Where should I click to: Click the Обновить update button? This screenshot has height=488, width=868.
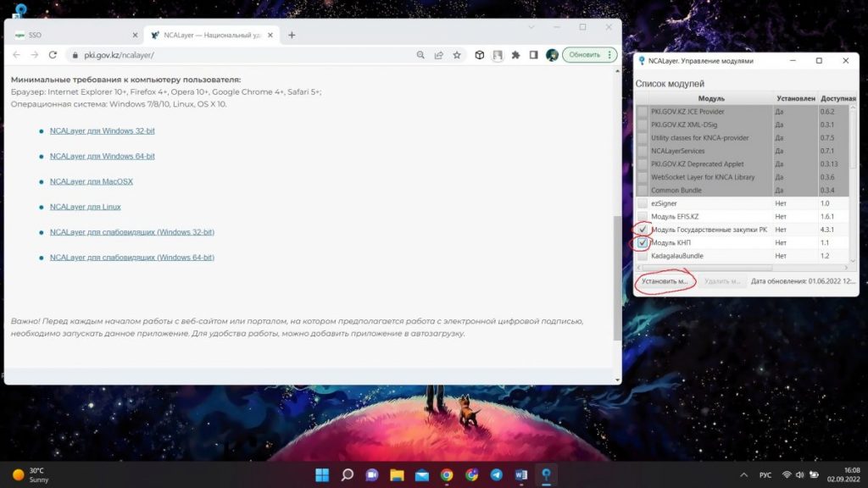click(x=585, y=55)
